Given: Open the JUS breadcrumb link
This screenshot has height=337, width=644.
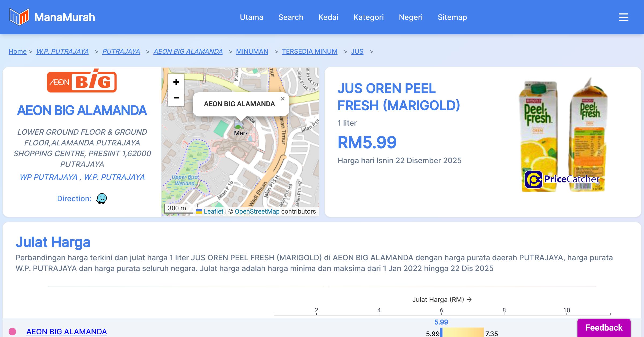Looking at the screenshot, I should 357,51.
